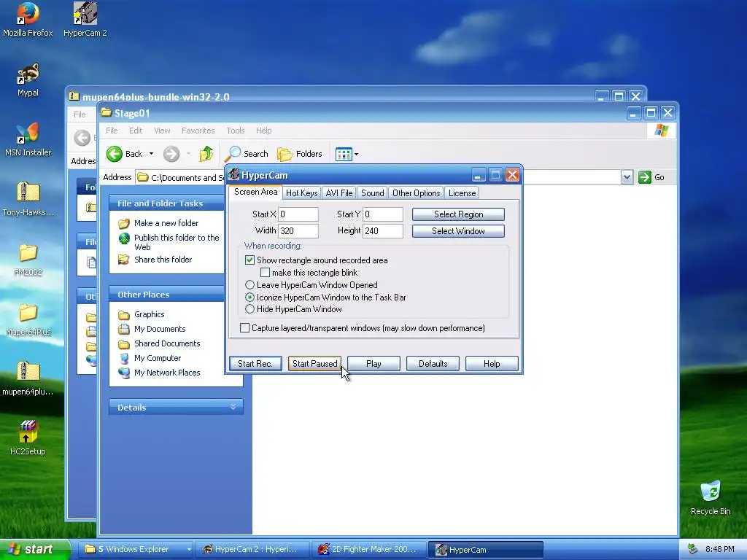
Task: Click the Select Window button
Action: point(458,231)
